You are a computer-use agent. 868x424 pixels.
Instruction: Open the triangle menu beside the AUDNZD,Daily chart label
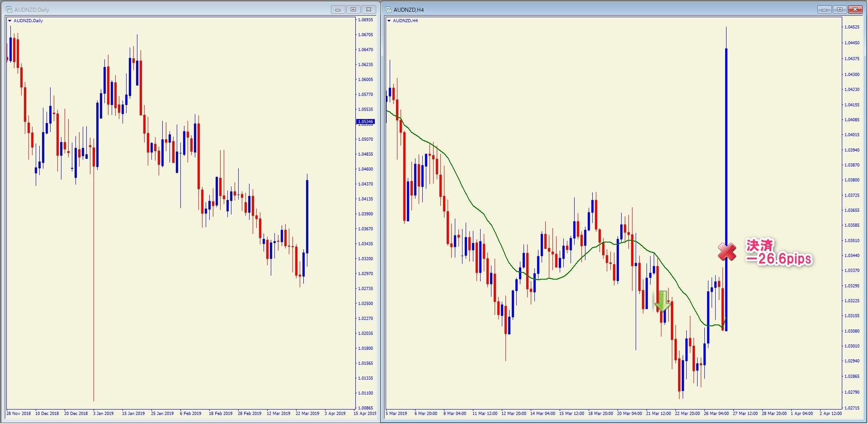tap(9, 21)
